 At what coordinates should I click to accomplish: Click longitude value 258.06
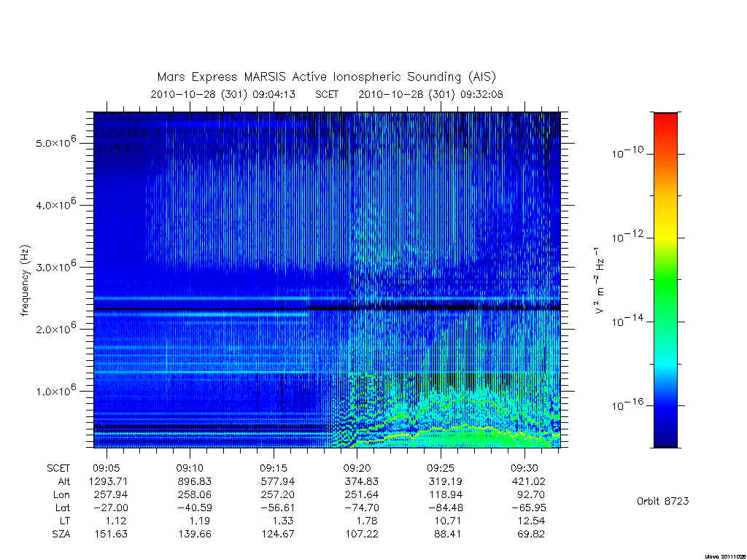(194, 495)
